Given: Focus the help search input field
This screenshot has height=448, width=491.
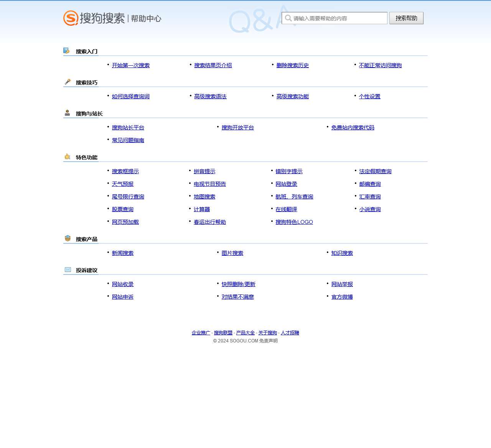Looking at the screenshot, I should click(x=334, y=18).
